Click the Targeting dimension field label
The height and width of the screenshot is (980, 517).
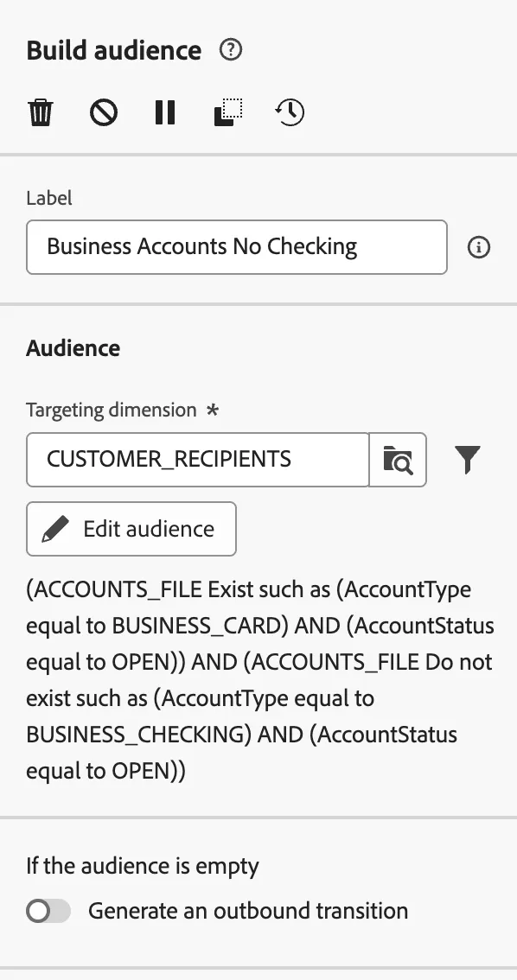click(x=112, y=410)
